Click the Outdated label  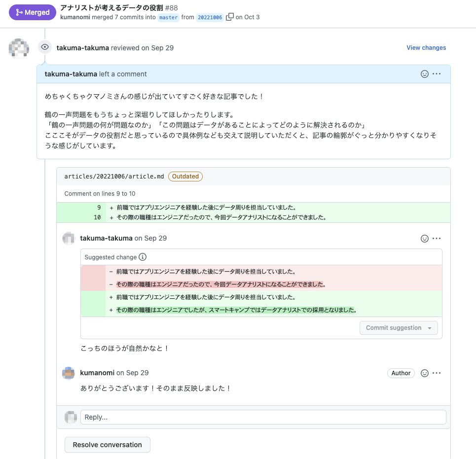pos(185,177)
